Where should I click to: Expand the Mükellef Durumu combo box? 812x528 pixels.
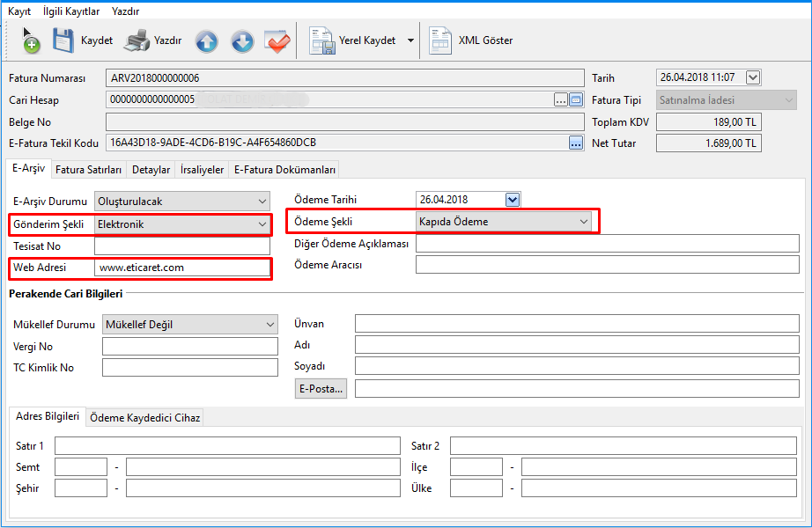[x=269, y=325]
